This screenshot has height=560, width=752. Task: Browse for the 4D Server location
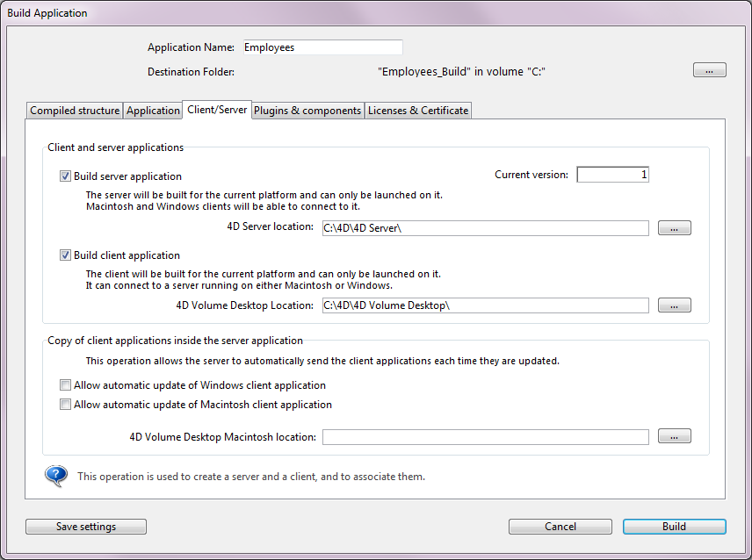tap(674, 228)
